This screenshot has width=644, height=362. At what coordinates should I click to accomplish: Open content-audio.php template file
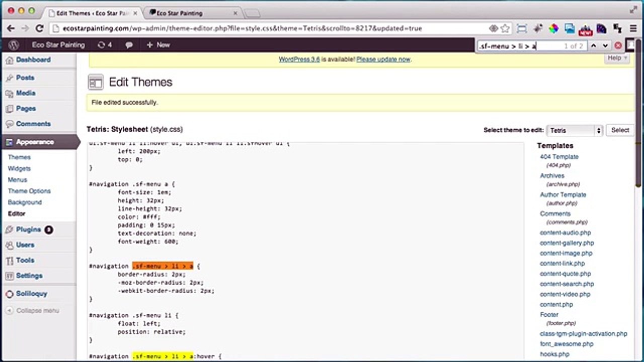[566, 233]
